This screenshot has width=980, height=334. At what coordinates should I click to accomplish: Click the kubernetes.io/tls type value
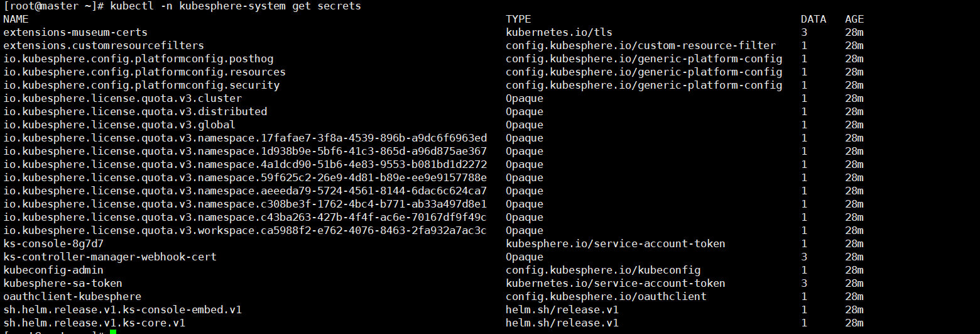tap(559, 33)
